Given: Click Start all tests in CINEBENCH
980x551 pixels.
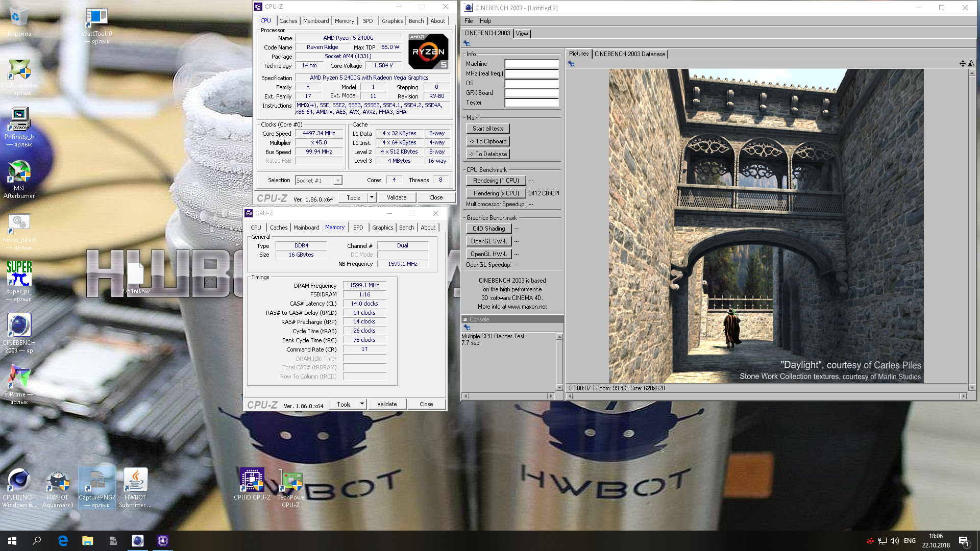Looking at the screenshot, I should 488,129.
